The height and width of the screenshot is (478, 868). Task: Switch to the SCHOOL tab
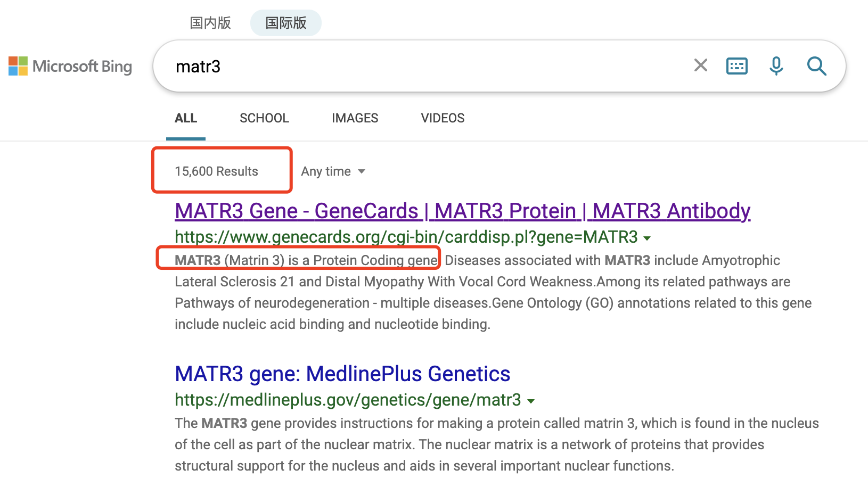point(264,118)
